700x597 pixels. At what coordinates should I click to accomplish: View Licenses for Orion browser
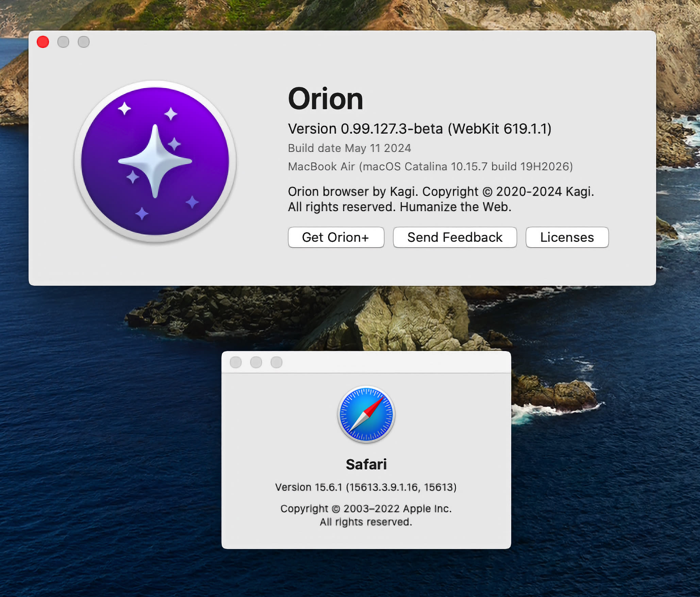tap(567, 237)
